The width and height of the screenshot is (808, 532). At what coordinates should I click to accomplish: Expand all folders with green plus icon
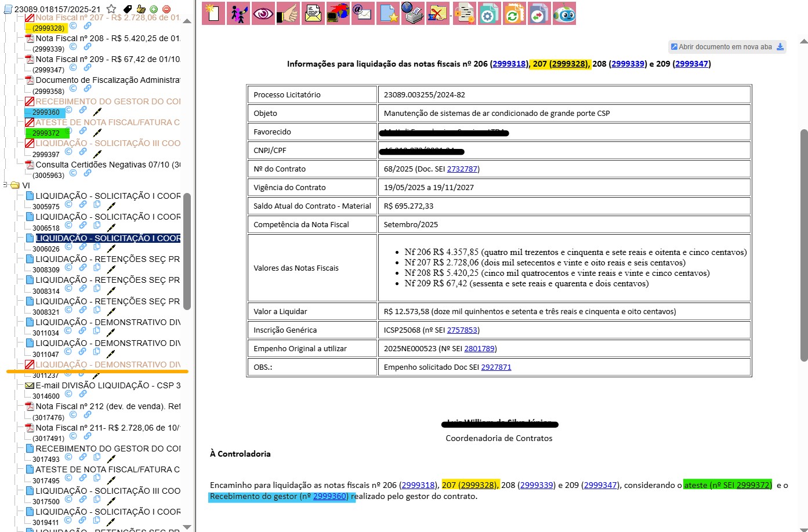[x=154, y=9]
